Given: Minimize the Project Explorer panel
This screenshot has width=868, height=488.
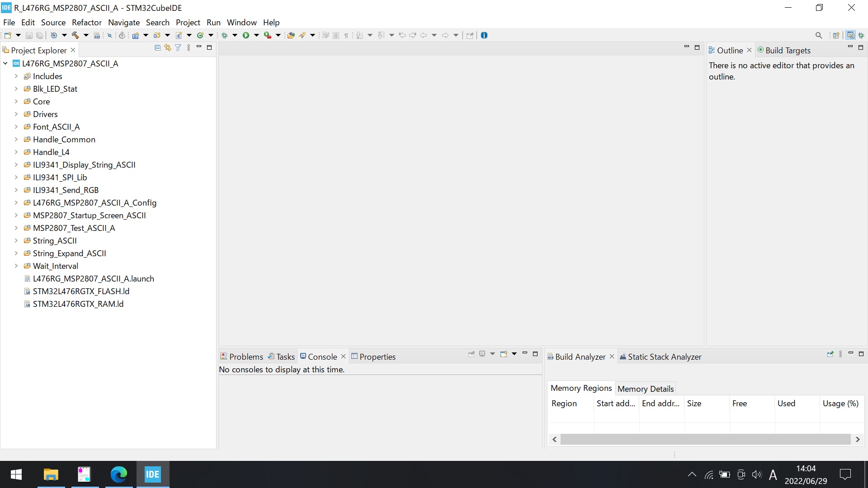Looking at the screenshot, I should [199, 47].
